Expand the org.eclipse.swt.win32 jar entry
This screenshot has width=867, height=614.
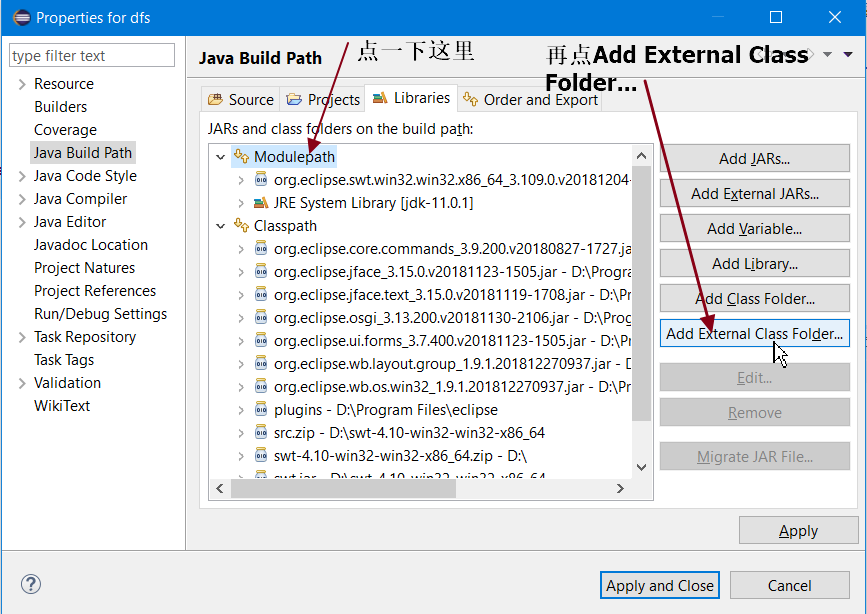pos(241,180)
